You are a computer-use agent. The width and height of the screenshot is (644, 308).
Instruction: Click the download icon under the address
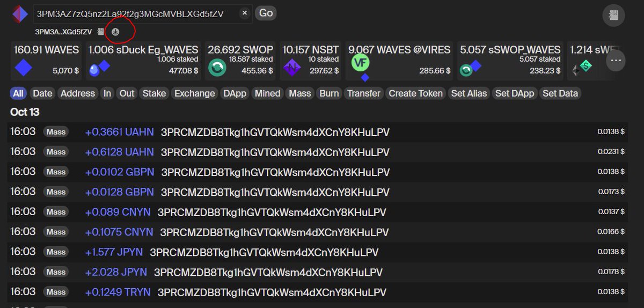coord(116,32)
